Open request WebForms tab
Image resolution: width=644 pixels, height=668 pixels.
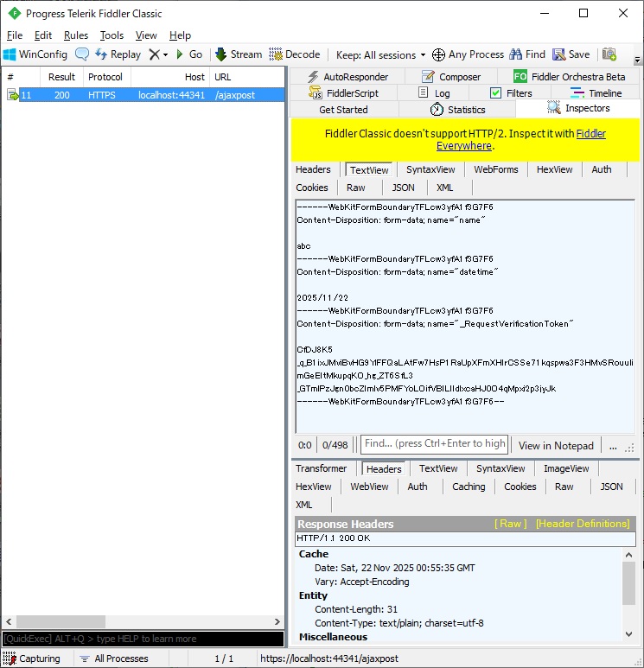[x=496, y=169]
